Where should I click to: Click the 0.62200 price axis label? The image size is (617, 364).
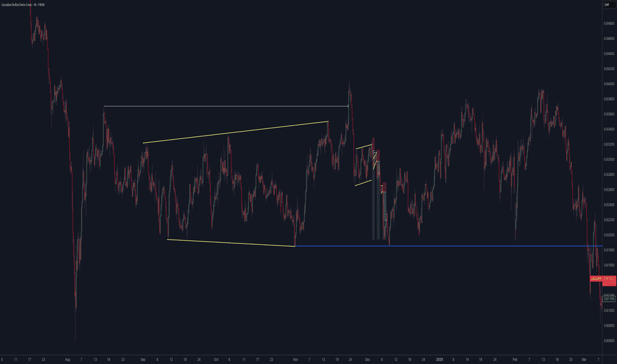tap(609, 220)
